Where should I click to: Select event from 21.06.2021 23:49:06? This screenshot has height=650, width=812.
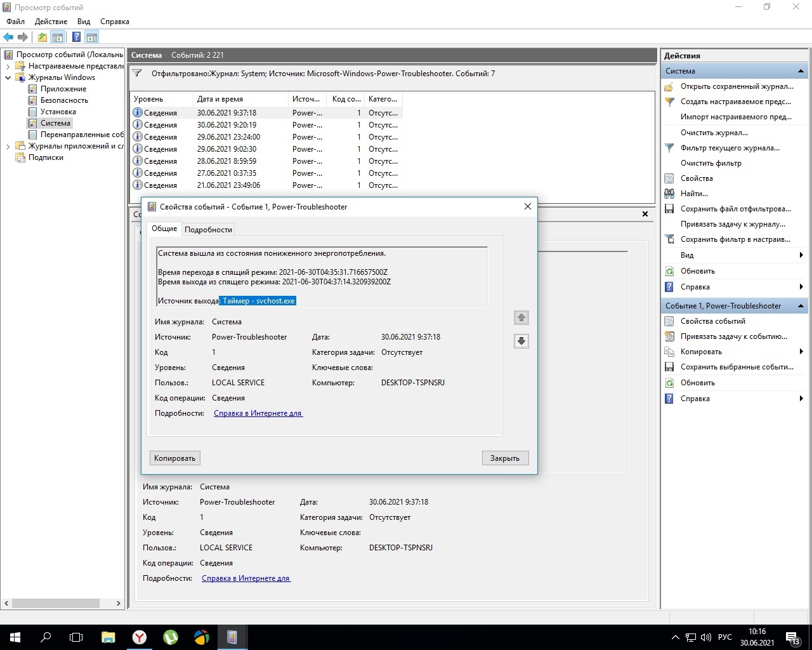click(x=266, y=185)
